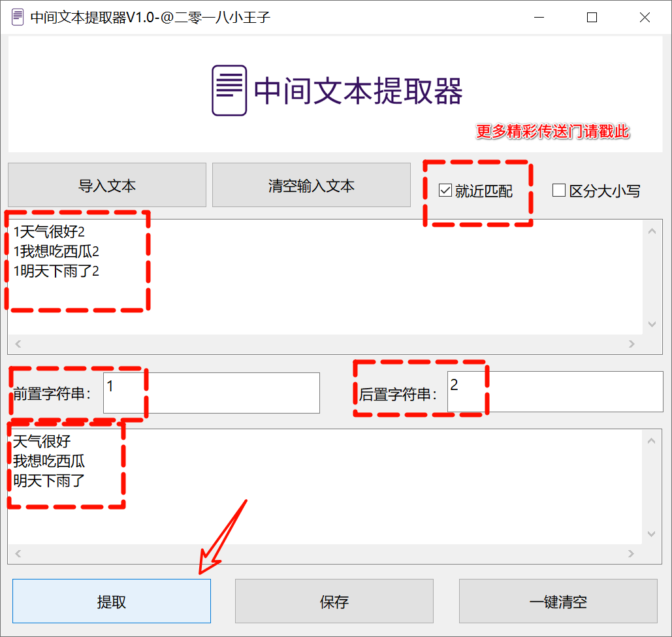Click the 提取 button
This screenshot has width=672, height=637.
[x=112, y=601]
